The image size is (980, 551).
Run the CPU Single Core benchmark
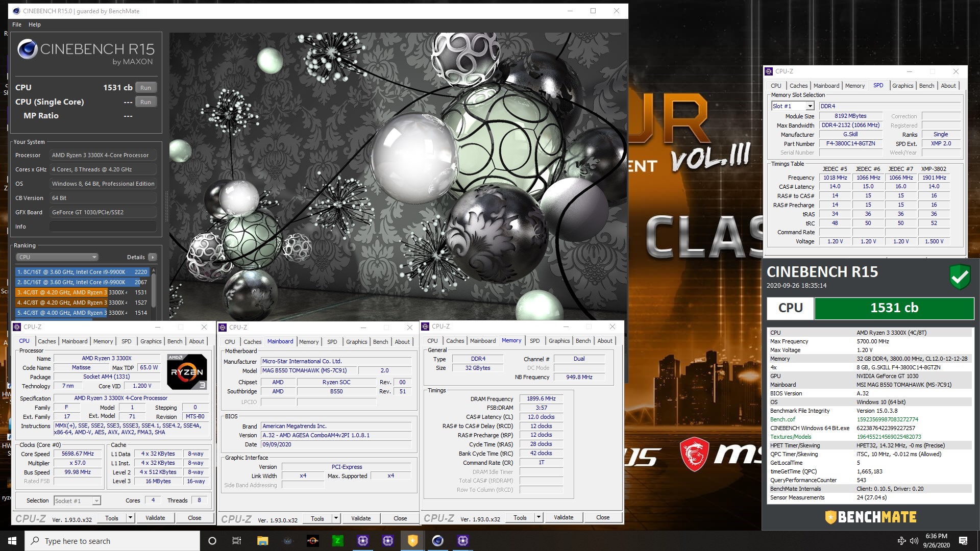click(145, 102)
